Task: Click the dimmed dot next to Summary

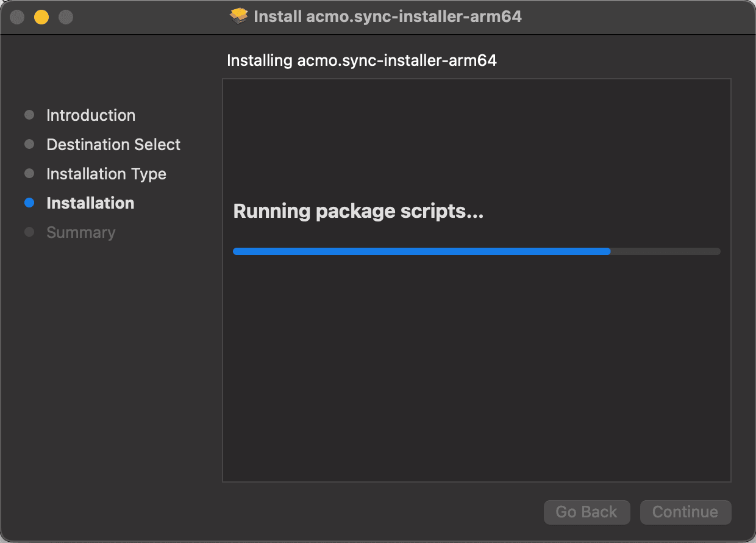Action: [x=29, y=232]
